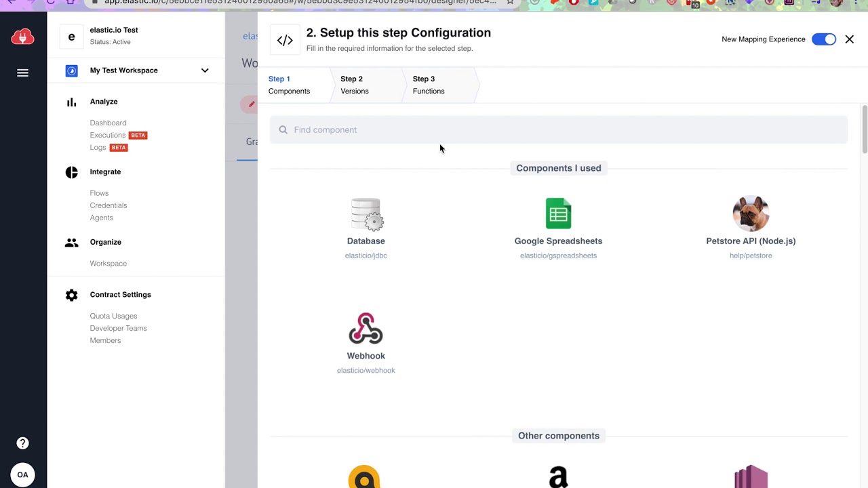Click the red pencil edit icon
Image resolution: width=868 pixels, height=488 pixels.
[x=251, y=104]
